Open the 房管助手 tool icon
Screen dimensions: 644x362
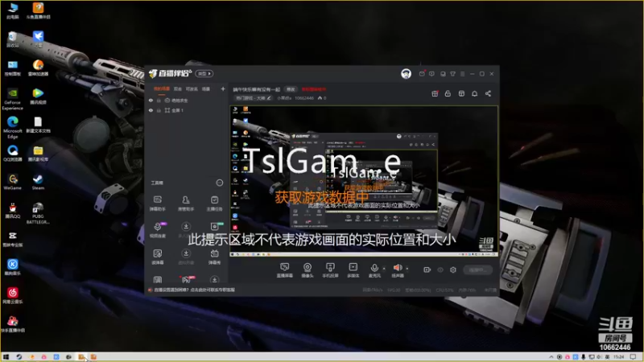point(186,203)
